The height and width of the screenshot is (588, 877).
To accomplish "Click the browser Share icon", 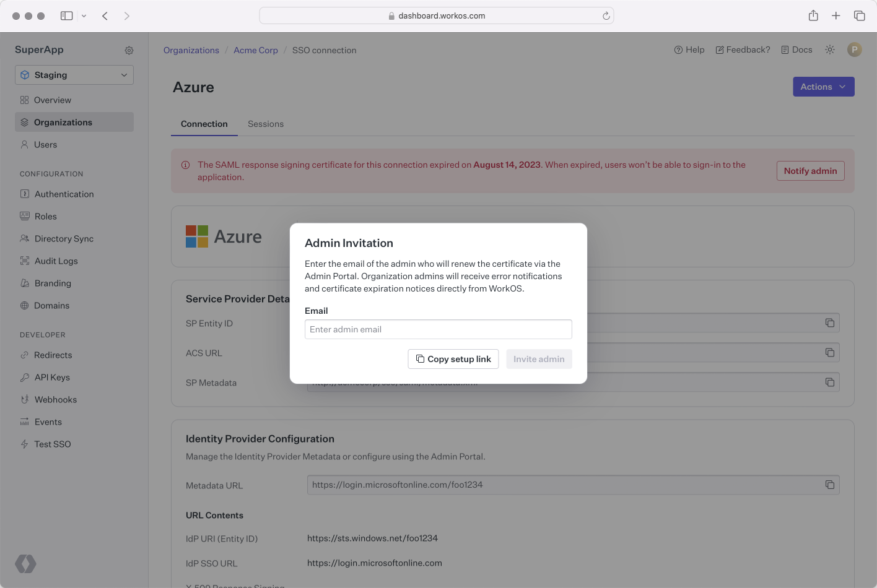I will (813, 16).
